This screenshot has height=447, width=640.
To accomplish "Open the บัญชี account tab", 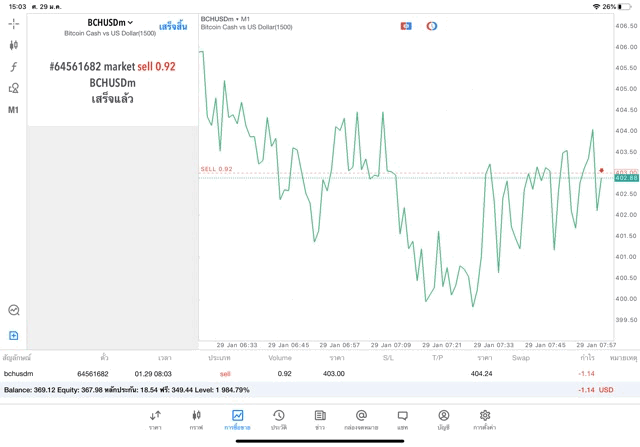I will coord(444,420).
